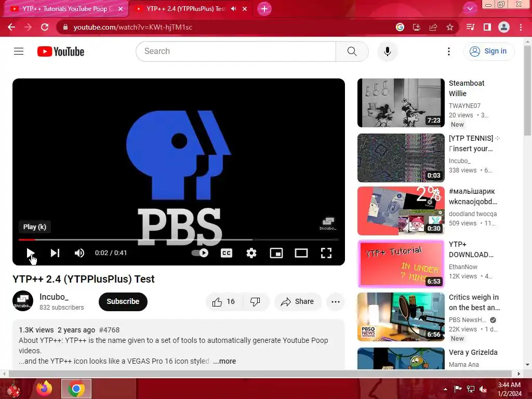
Task: Go to YouTube home via logo
Action: tap(61, 51)
